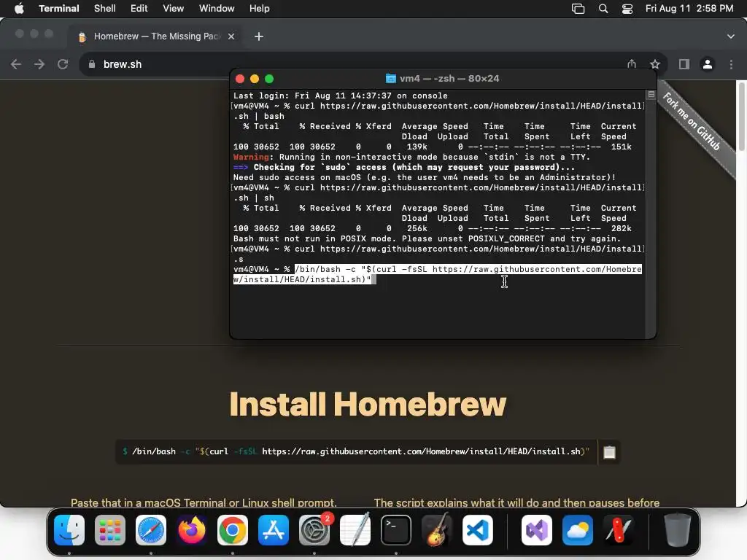Go forward in the browser
747x560 pixels.
pyautogui.click(x=39, y=64)
